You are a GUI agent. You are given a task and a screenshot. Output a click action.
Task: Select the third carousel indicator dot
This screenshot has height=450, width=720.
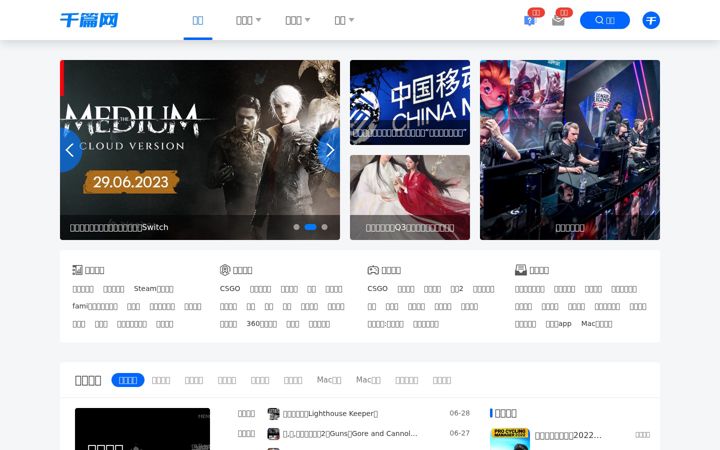coord(325,227)
